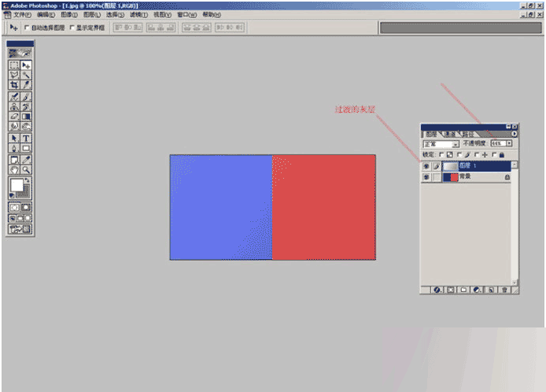This screenshot has width=546, height=392.
Task: Open 图像 menu
Action: [69, 15]
